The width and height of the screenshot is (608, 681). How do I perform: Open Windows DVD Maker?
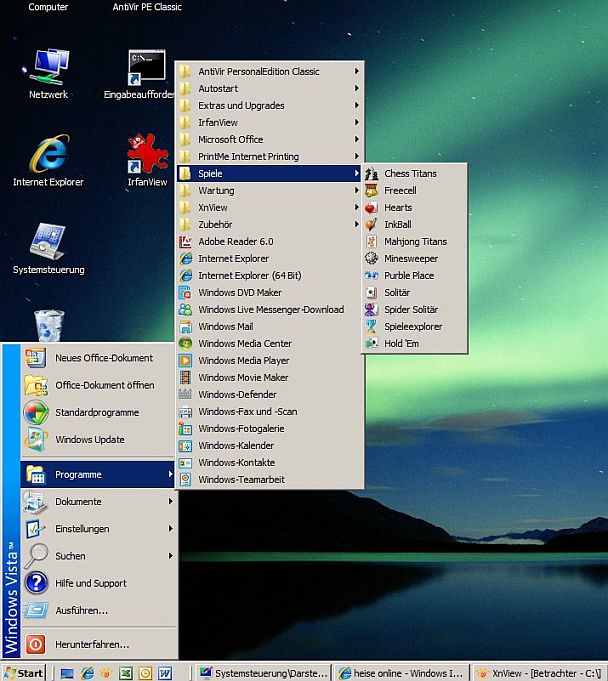[x=269, y=292]
